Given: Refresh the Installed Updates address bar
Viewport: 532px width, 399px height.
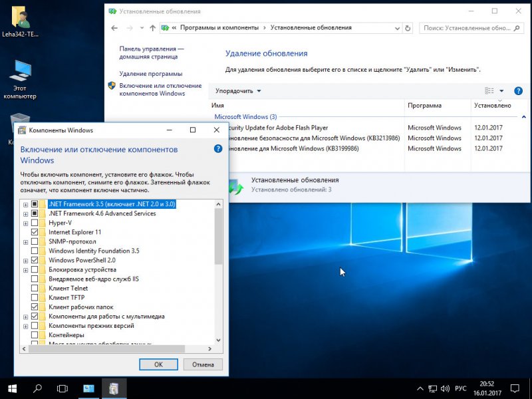Looking at the screenshot, I should pos(408,28).
